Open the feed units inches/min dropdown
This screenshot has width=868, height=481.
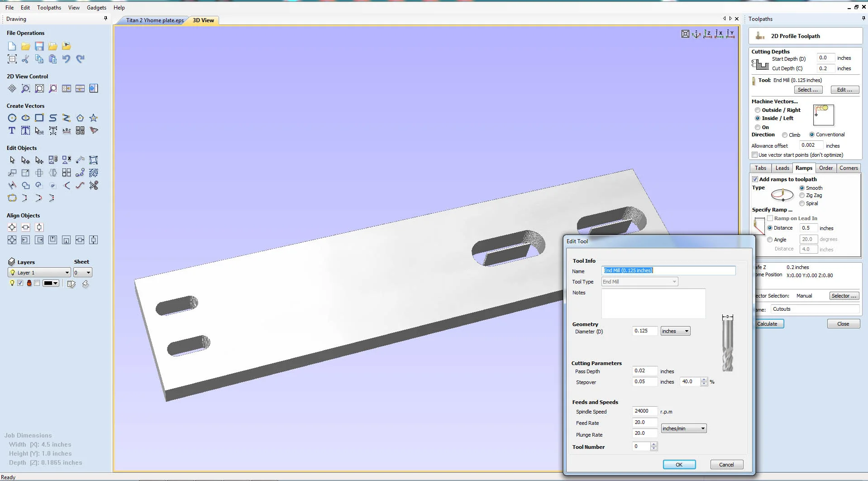click(x=684, y=428)
